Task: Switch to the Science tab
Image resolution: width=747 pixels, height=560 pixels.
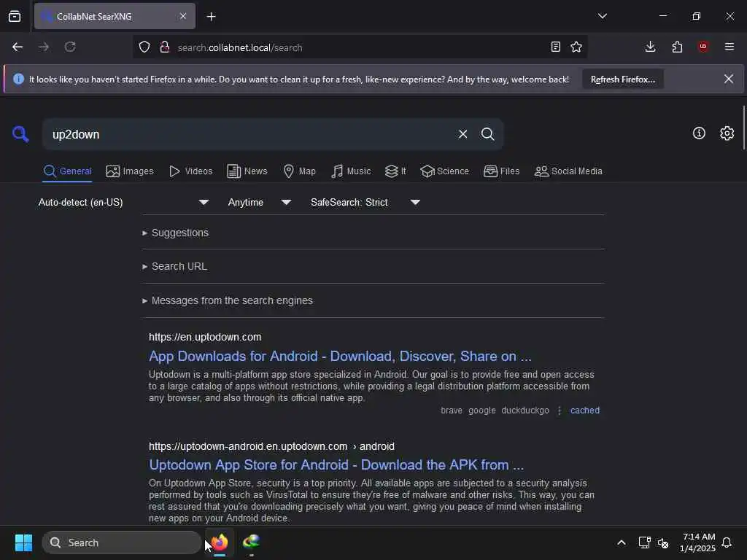Action: pos(444,171)
